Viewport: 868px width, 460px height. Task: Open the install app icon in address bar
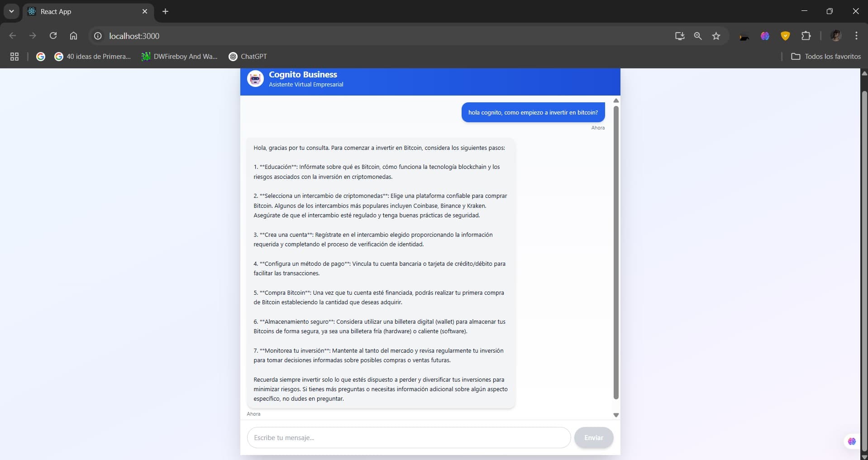679,36
